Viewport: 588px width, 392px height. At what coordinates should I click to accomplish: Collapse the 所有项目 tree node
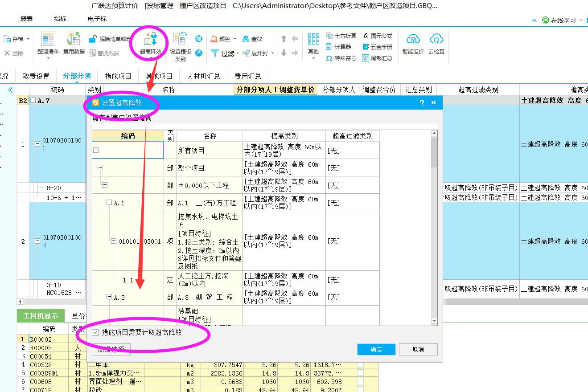(96, 151)
